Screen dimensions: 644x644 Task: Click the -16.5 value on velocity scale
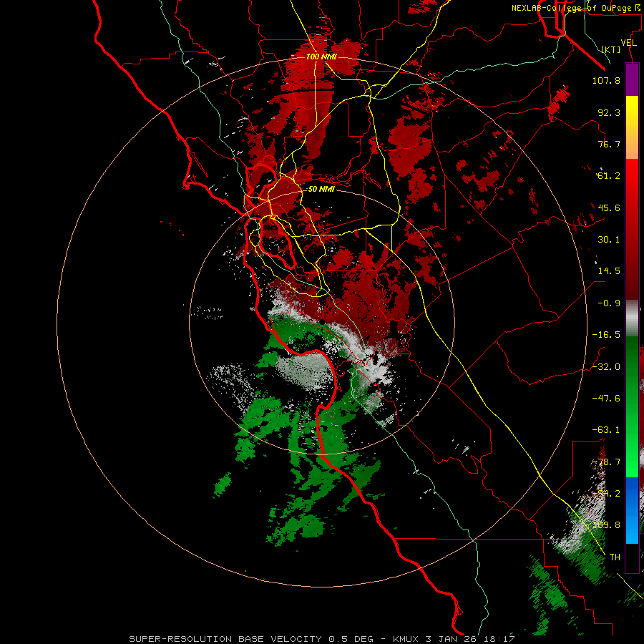click(x=606, y=335)
